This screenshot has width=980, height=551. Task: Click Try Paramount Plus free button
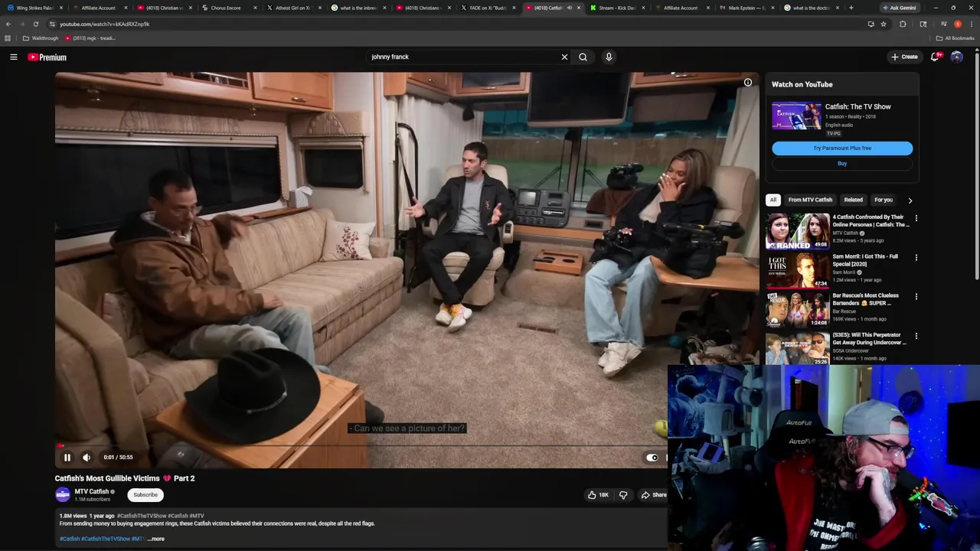[842, 148]
